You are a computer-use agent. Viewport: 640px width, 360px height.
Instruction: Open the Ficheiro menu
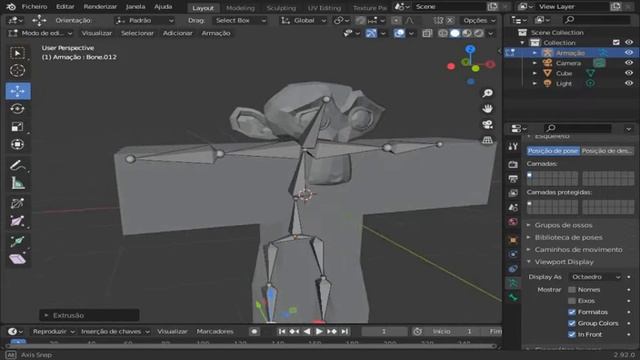click(34, 7)
